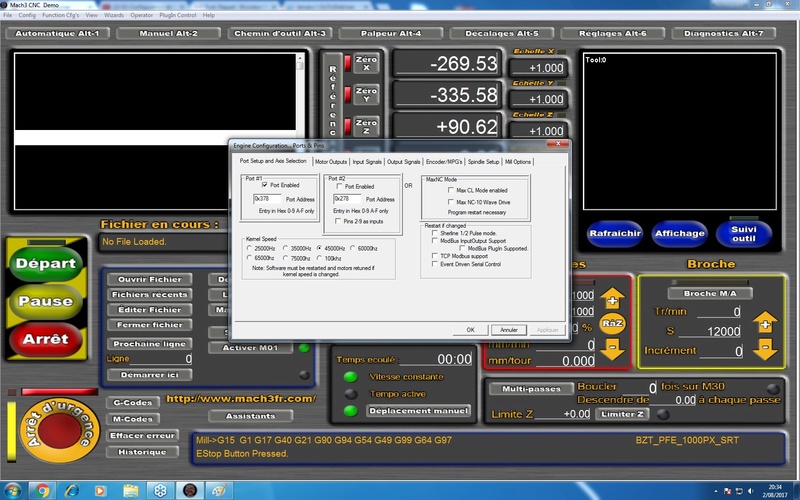Enable Sherline 1/2 Pulse mode
Screen dimensions: 800x500
tap(435, 233)
